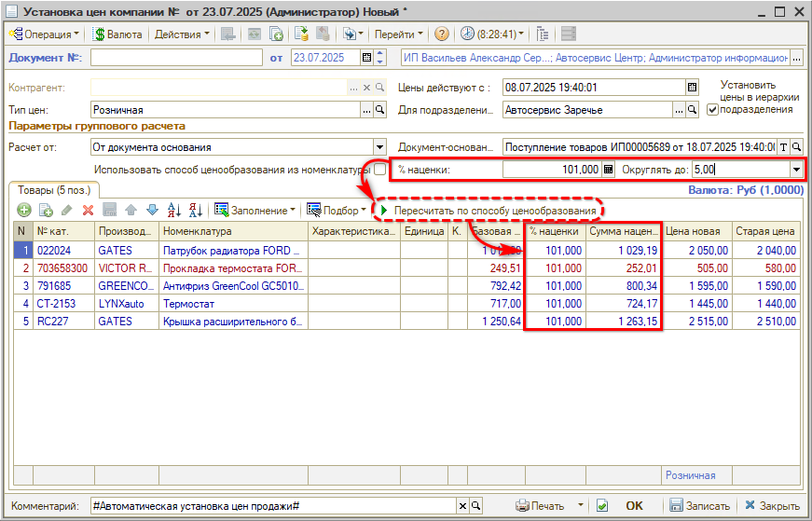This screenshot has width=812, height=521.
Task: Open the Операция menu
Action: pos(44,34)
